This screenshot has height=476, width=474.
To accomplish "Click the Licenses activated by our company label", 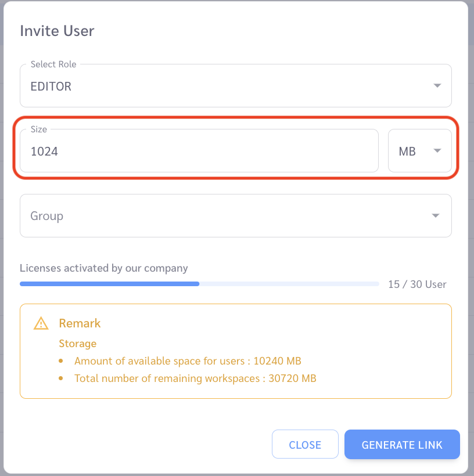I will (103, 268).
